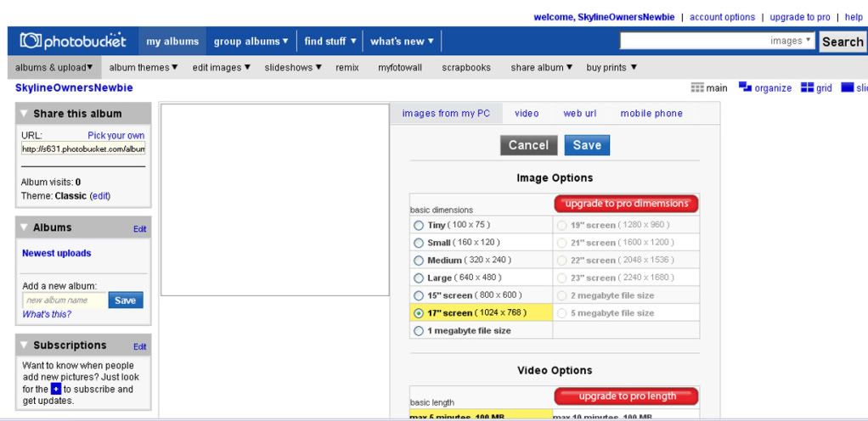Click the empty upload preview box
The height and width of the screenshot is (421, 868).
coord(275,199)
